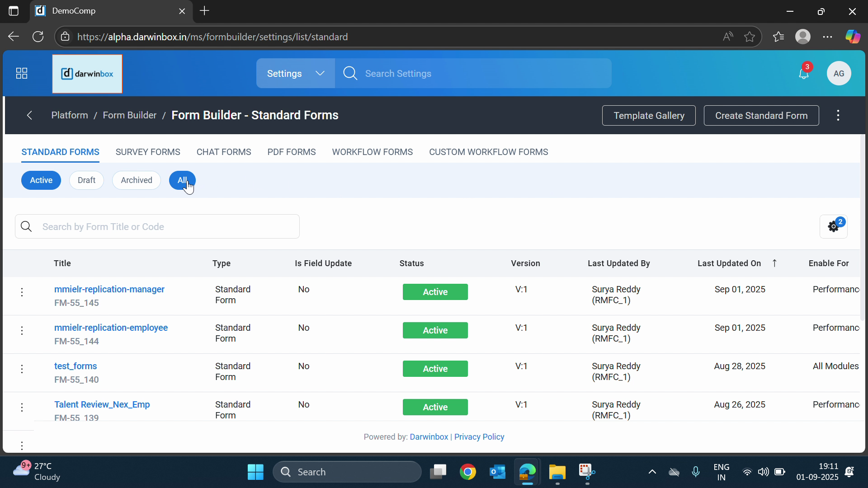The width and height of the screenshot is (868, 488).
Task: Click the Search by Form Title field
Action: click(x=167, y=226)
